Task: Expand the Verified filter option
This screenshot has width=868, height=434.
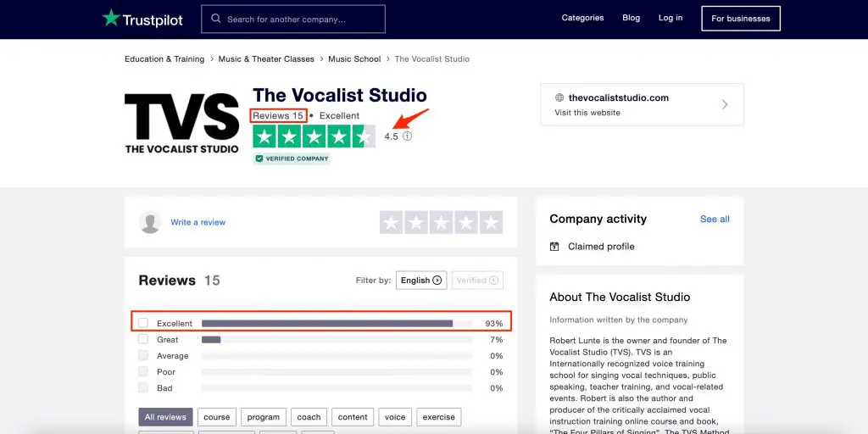Action: (477, 280)
